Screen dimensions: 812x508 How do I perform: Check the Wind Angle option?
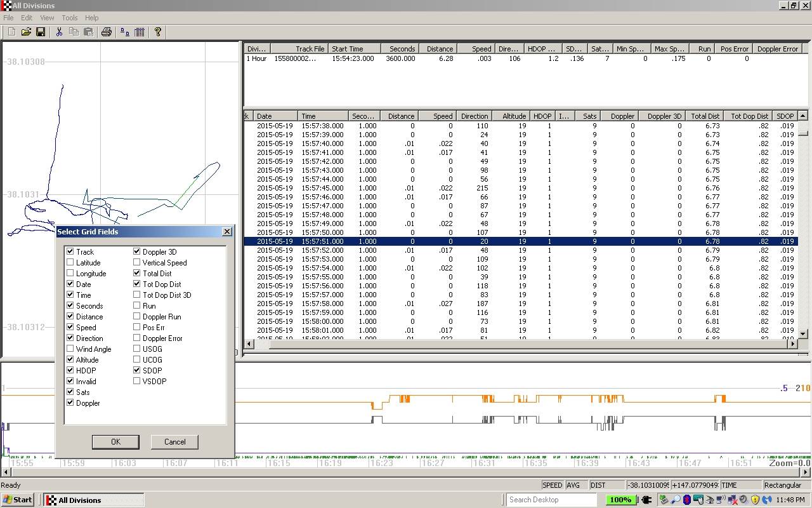point(70,349)
